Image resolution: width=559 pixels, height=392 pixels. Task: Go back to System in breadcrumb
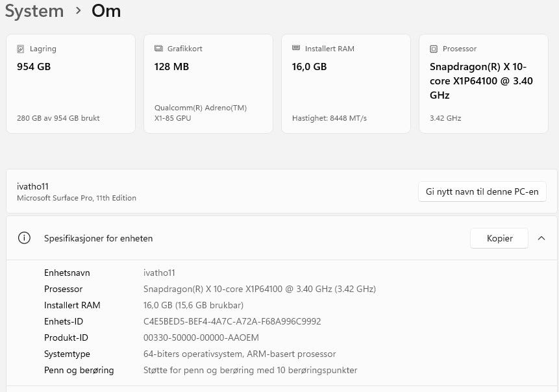pos(34,11)
